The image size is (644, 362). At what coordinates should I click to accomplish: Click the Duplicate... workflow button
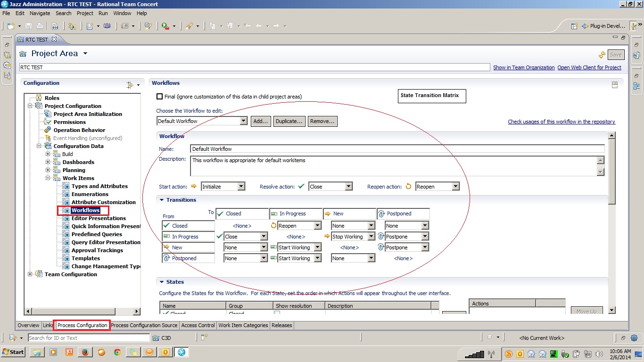tap(289, 121)
